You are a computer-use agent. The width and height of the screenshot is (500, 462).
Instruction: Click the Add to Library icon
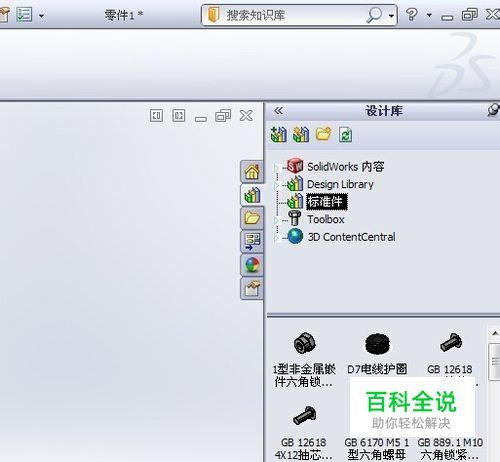click(x=279, y=135)
